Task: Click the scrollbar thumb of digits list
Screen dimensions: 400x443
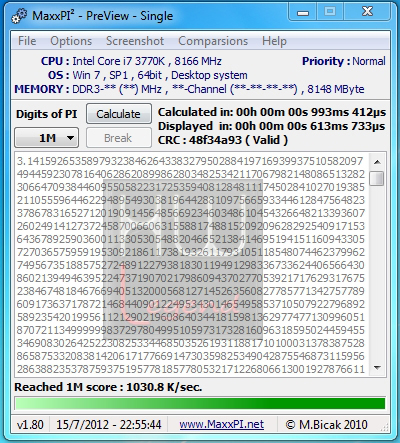Action: tap(377, 178)
